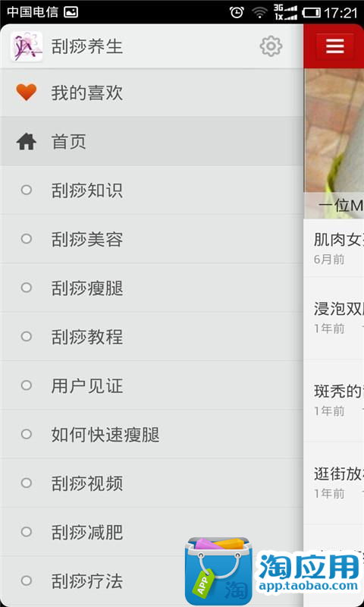Tap the picture notification icon in status bar

(71, 12)
